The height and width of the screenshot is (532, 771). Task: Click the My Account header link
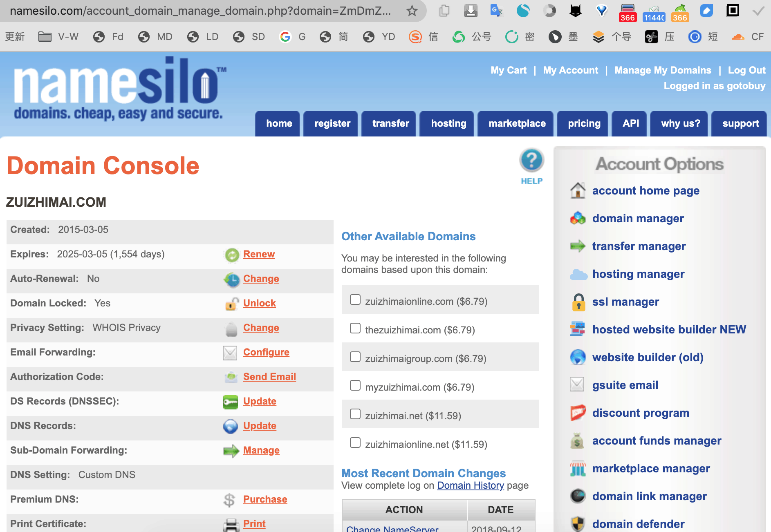570,70
